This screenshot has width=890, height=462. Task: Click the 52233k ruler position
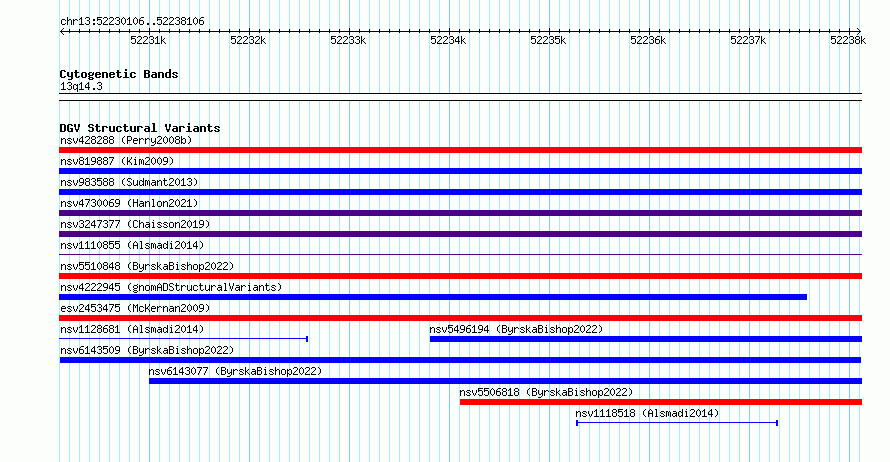(x=348, y=40)
